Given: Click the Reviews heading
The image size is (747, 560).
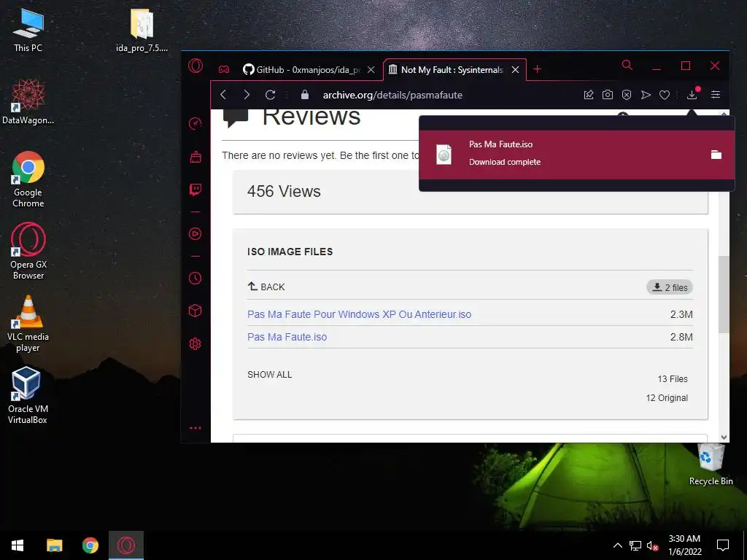Looking at the screenshot, I should pyautogui.click(x=311, y=118).
